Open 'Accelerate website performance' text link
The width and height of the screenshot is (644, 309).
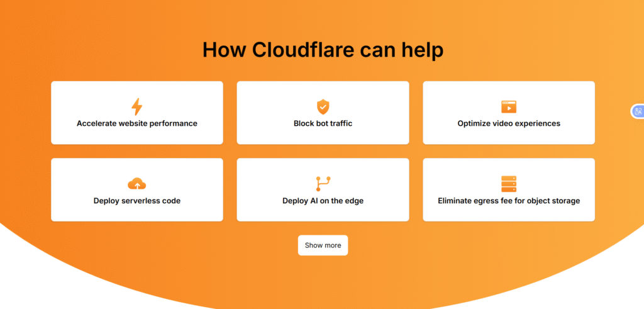[136, 123]
